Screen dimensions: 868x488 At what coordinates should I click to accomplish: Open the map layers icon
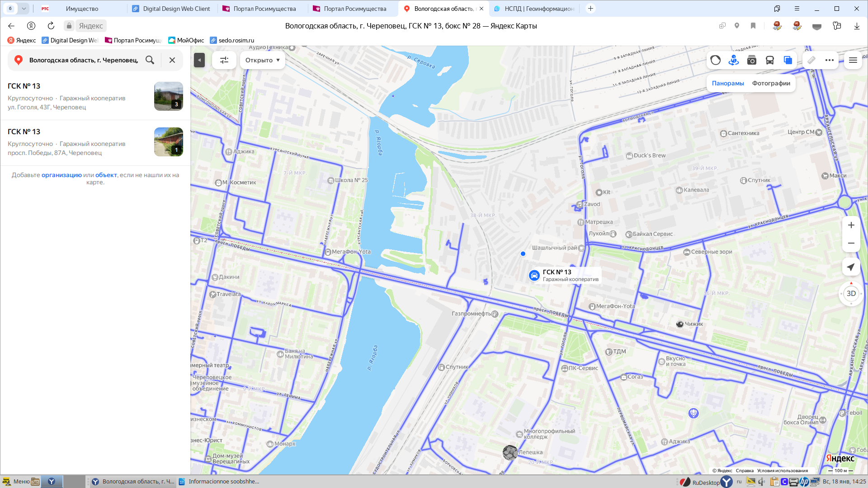coord(788,60)
